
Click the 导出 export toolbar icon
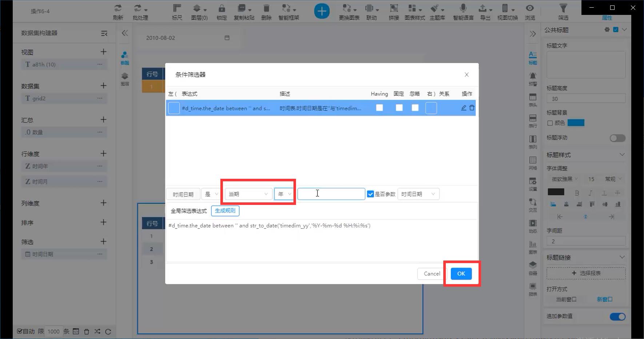[x=483, y=8]
